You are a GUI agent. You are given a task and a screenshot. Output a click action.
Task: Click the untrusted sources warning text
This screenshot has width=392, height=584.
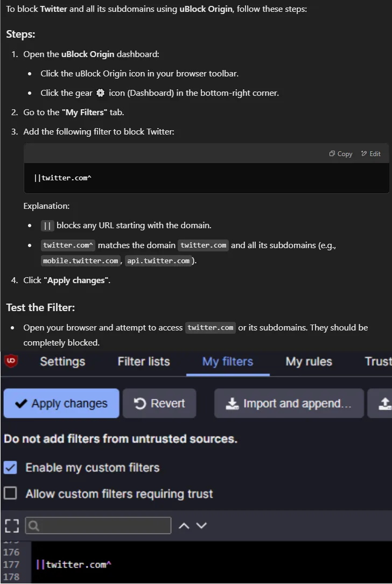pos(121,439)
